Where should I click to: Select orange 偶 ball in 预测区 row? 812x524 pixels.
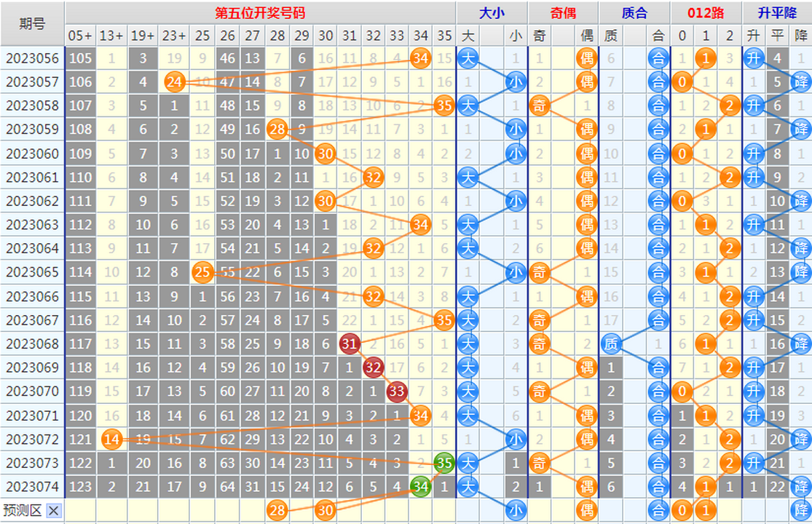[587, 511]
